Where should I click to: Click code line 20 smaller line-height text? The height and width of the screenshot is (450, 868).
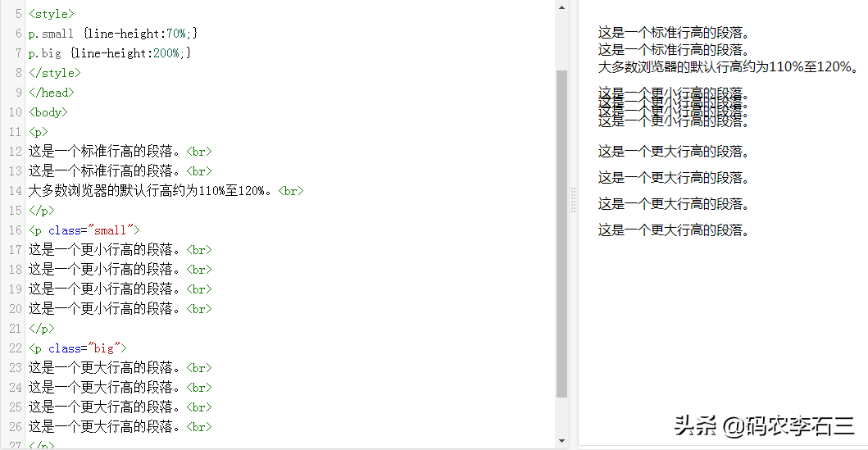[x=120, y=309]
